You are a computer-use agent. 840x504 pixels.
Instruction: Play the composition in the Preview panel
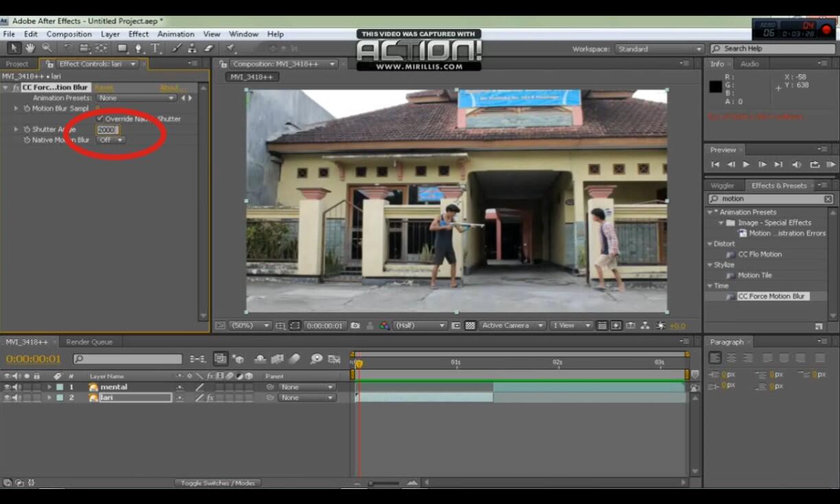pos(747,165)
